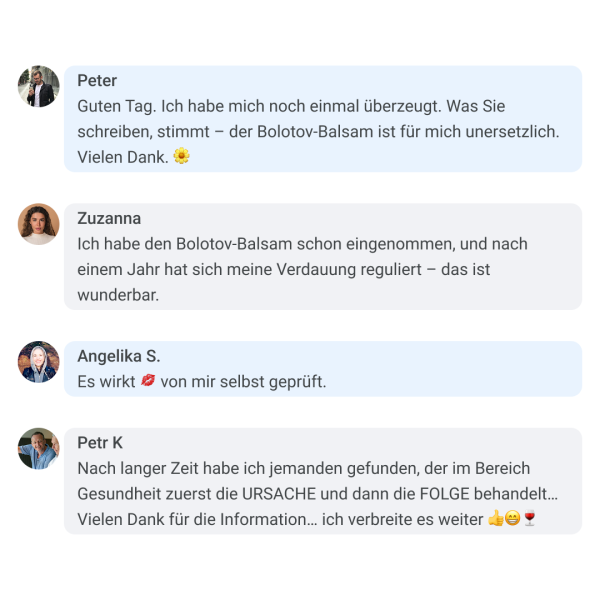Click the name Peter
The image size is (600, 600).
[97, 81]
